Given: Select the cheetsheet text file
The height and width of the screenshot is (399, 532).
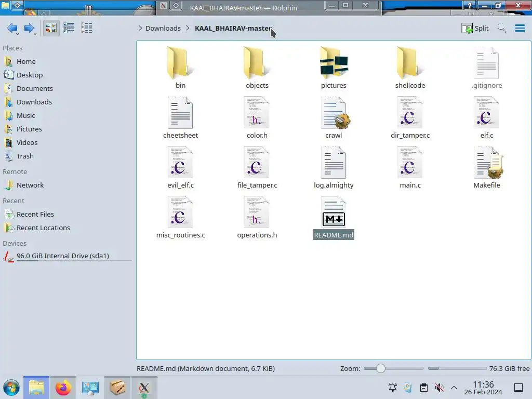Looking at the screenshot, I should [180, 118].
